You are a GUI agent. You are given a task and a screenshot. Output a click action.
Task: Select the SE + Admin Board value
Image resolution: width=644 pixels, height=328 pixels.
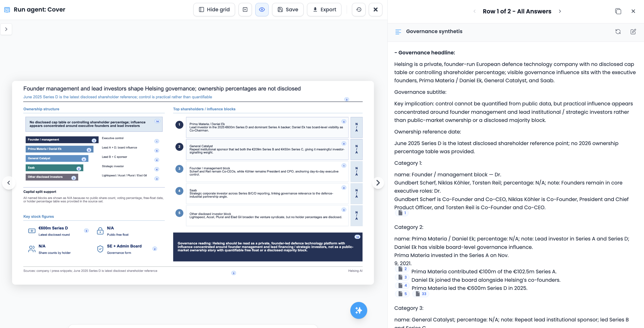[124, 246]
